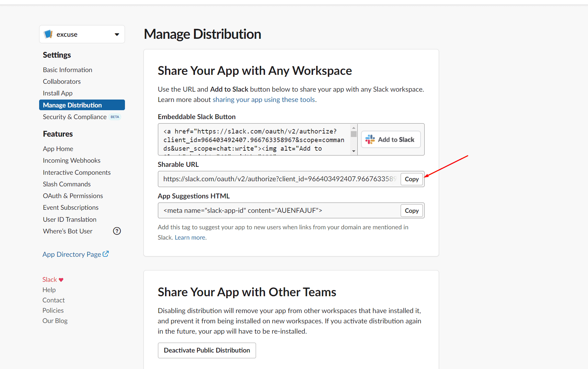The height and width of the screenshot is (369, 588).
Task: Click the Features sidebar heading
Action: (x=58, y=134)
